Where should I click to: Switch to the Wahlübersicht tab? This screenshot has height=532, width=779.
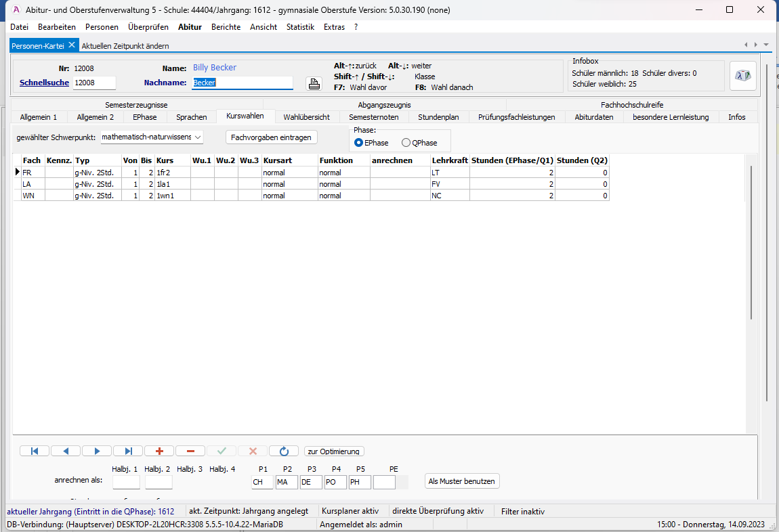tap(307, 117)
